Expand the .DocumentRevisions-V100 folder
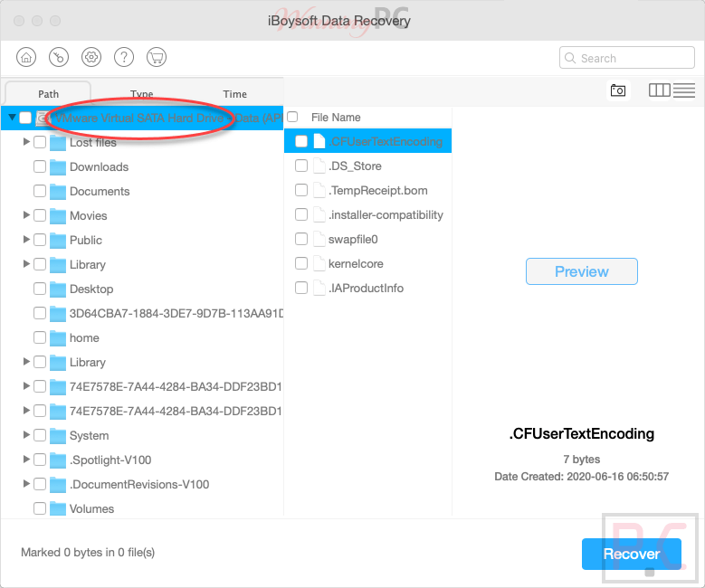The height and width of the screenshot is (588, 705). tap(26, 483)
